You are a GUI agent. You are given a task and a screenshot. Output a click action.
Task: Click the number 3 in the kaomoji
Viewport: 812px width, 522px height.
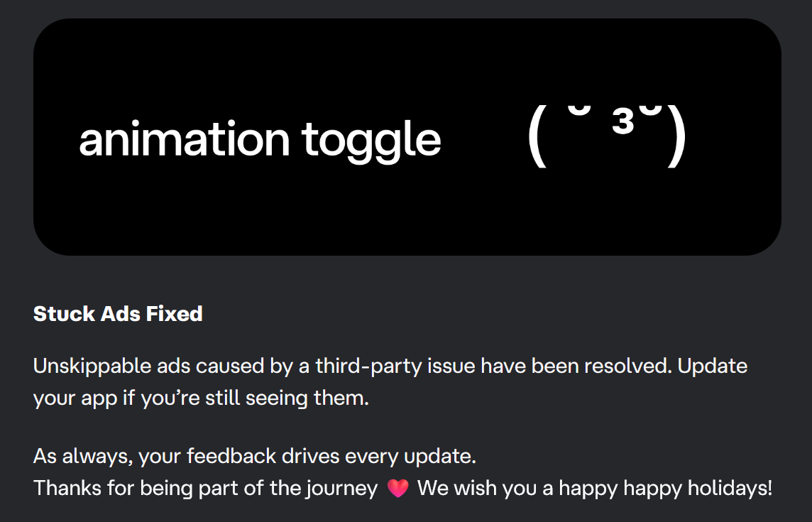(623, 121)
